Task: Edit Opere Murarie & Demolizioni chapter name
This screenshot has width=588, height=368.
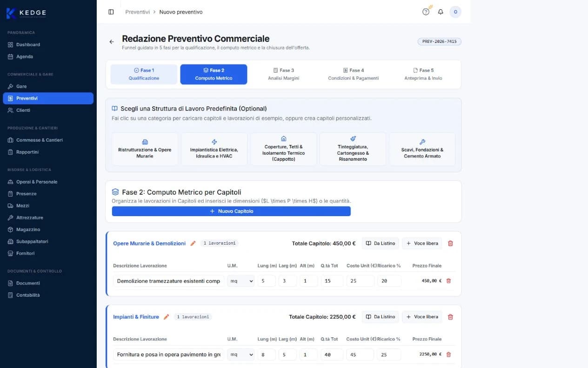Action: pyautogui.click(x=193, y=243)
